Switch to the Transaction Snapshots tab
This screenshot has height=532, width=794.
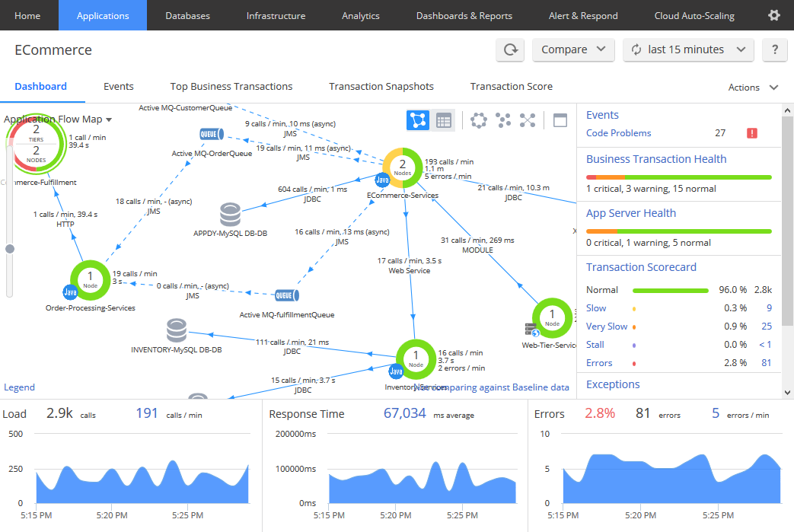point(381,87)
